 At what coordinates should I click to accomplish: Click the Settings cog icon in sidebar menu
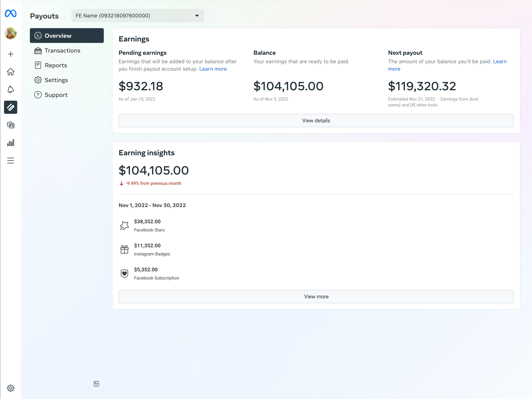pos(38,80)
